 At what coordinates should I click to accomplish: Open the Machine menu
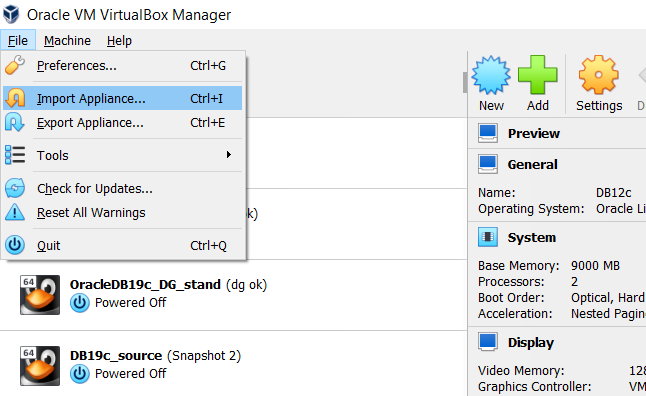tap(67, 40)
